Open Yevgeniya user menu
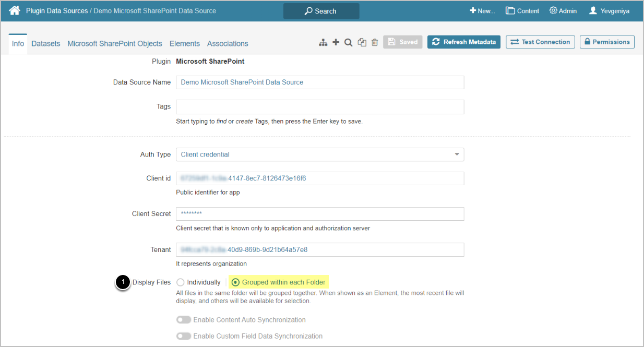644x347 pixels. click(609, 11)
